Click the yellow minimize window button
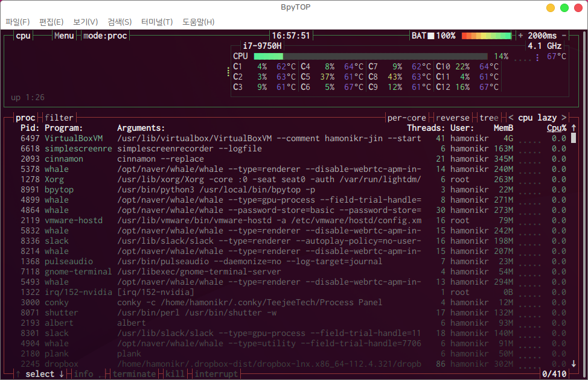 pyautogui.click(x=550, y=8)
